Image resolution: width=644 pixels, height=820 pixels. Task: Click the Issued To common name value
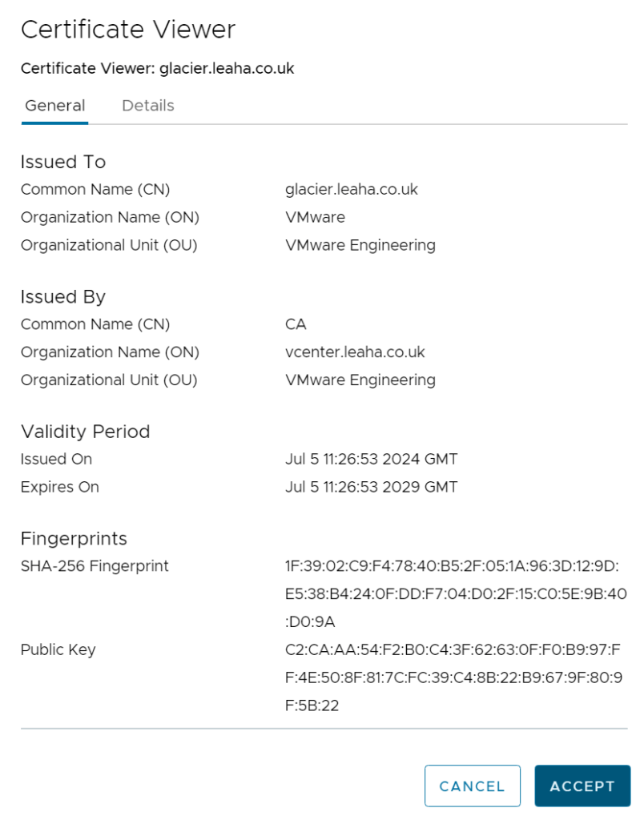pos(352,189)
